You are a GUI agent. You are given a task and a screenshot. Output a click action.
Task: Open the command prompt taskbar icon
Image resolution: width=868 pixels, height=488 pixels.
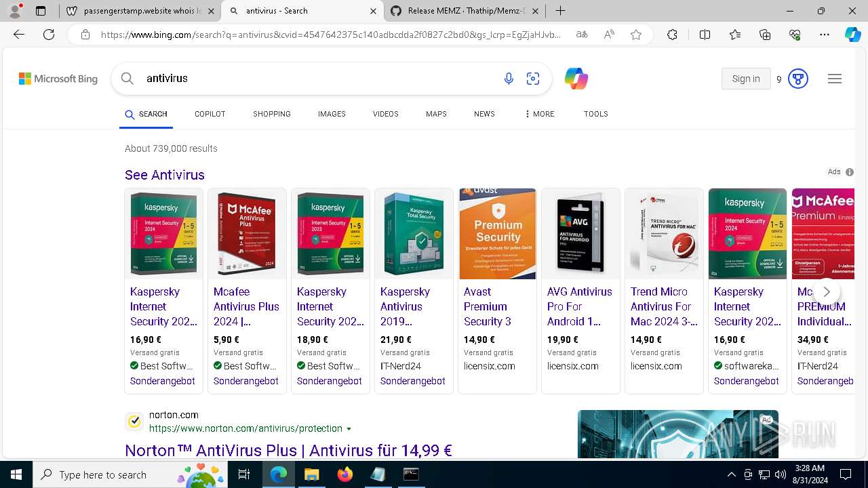tap(411, 474)
